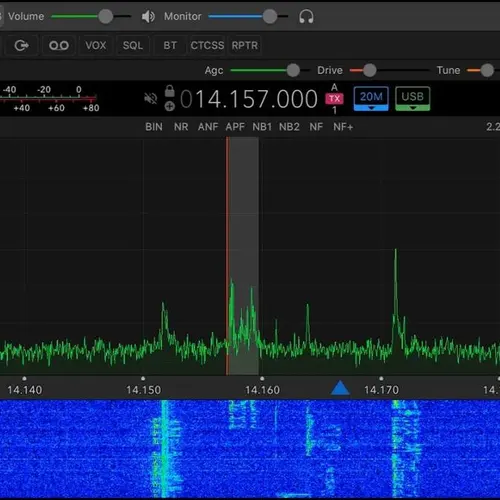Click the 14.140 frequency scale label

click(25, 390)
